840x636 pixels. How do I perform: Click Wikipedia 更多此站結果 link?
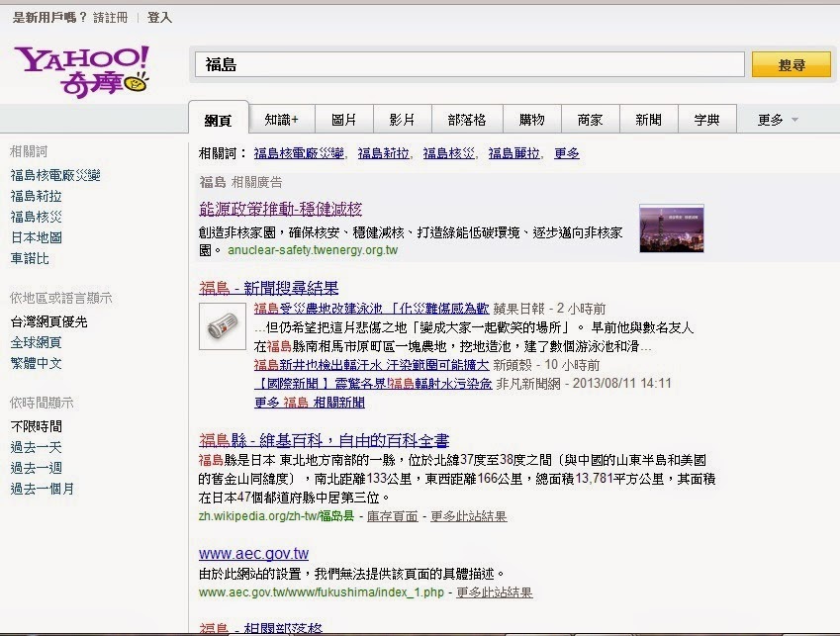click(469, 516)
